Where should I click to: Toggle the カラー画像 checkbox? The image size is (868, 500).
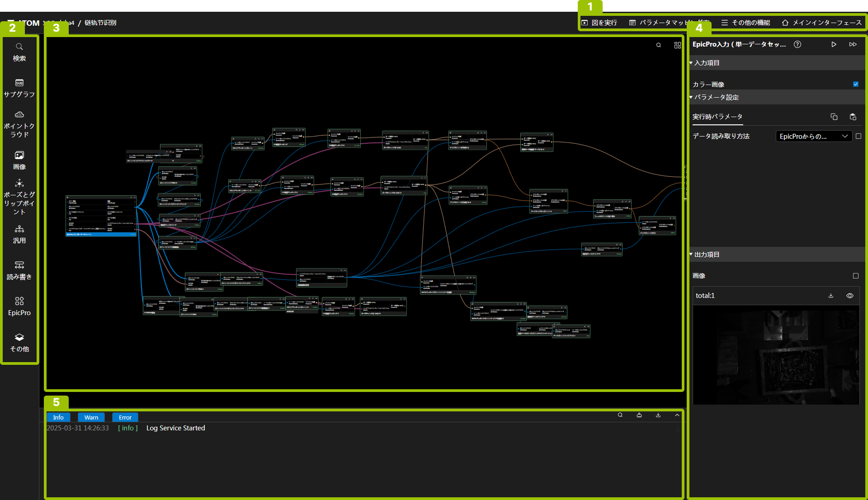[855, 84]
